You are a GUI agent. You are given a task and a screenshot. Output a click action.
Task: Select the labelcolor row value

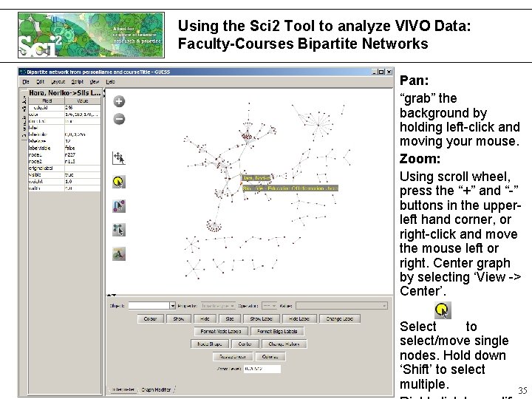pyautogui.click(x=83, y=134)
